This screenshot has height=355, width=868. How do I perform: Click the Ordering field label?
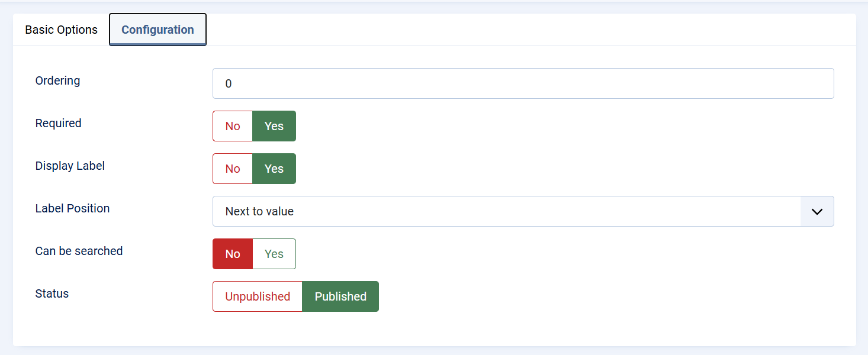click(x=57, y=80)
